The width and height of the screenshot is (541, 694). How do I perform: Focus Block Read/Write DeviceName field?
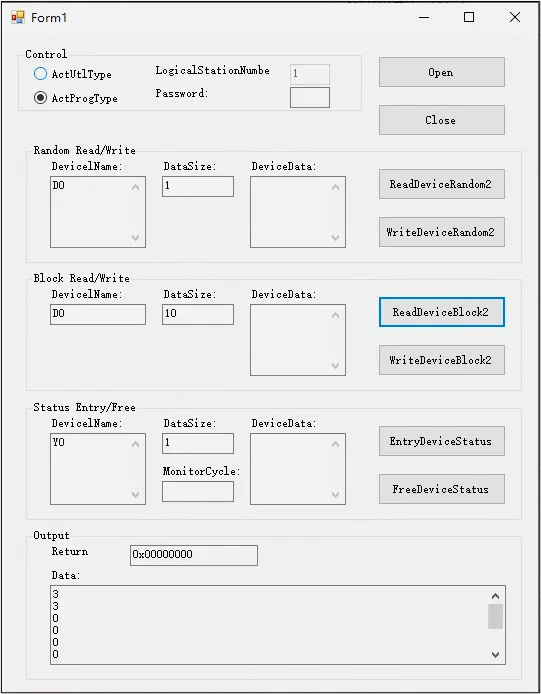point(97,314)
